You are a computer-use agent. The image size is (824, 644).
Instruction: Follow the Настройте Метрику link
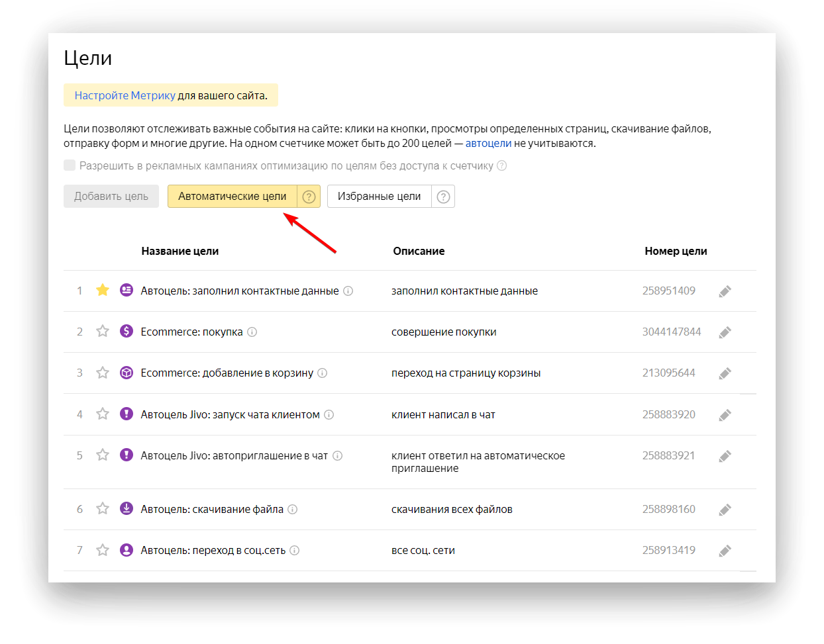[x=125, y=95]
